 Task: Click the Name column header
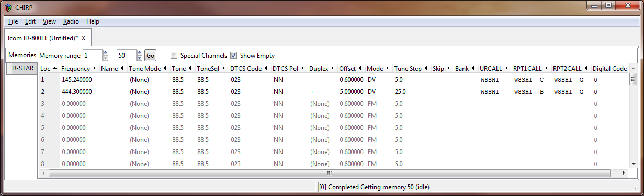pos(113,68)
